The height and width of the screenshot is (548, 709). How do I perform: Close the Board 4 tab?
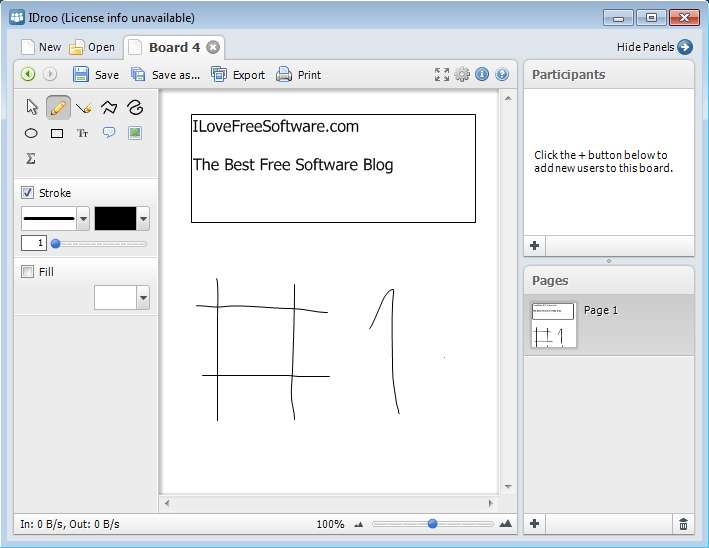click(x=213, y=47)
